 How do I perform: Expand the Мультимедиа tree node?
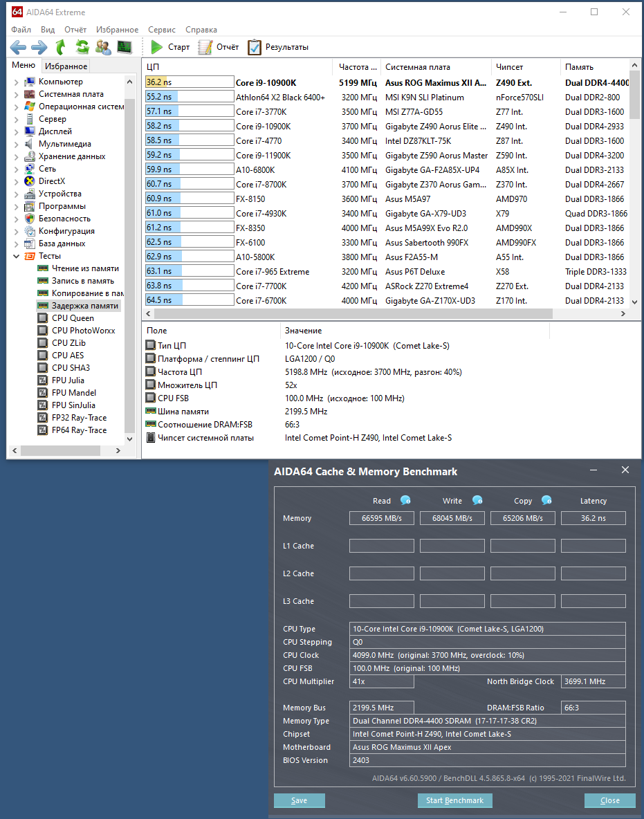[16, 144]
